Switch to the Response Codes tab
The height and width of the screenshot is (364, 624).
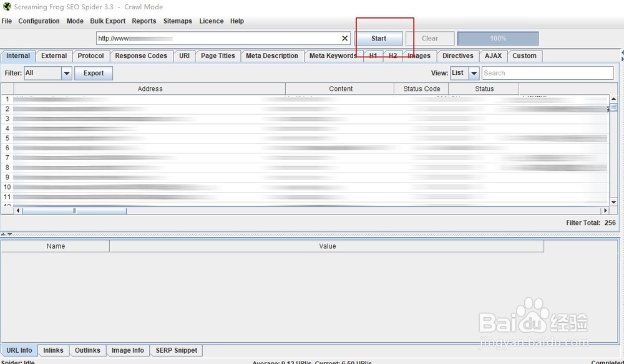click(x=141, y=55)
